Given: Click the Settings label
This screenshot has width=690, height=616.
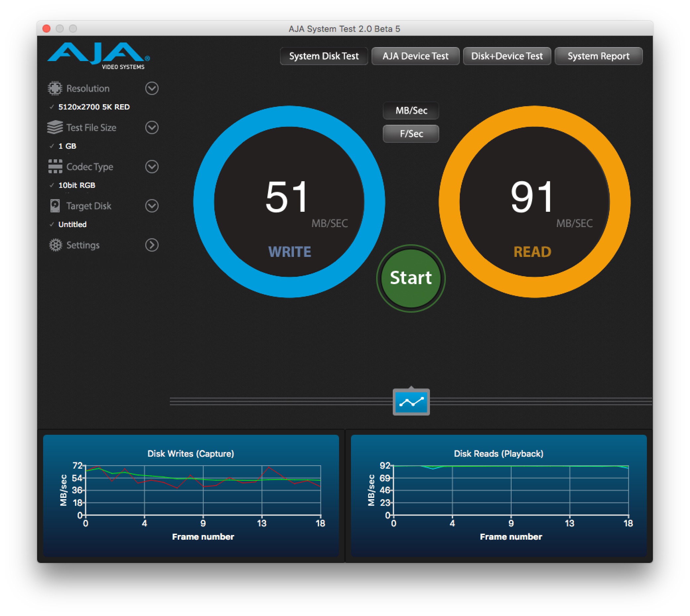Looking at the screenshot, I should pyautogui.click(x=83, y=245).
